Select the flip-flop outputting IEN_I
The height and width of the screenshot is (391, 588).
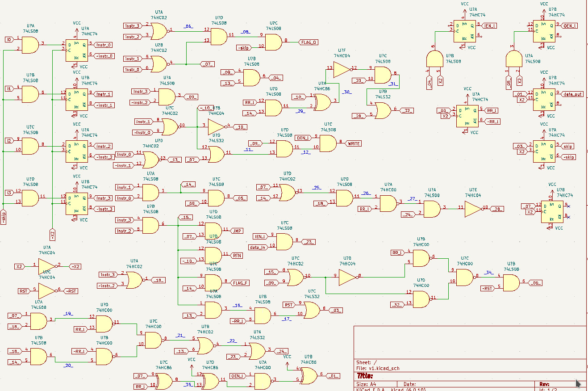click(x=465, y=30)
